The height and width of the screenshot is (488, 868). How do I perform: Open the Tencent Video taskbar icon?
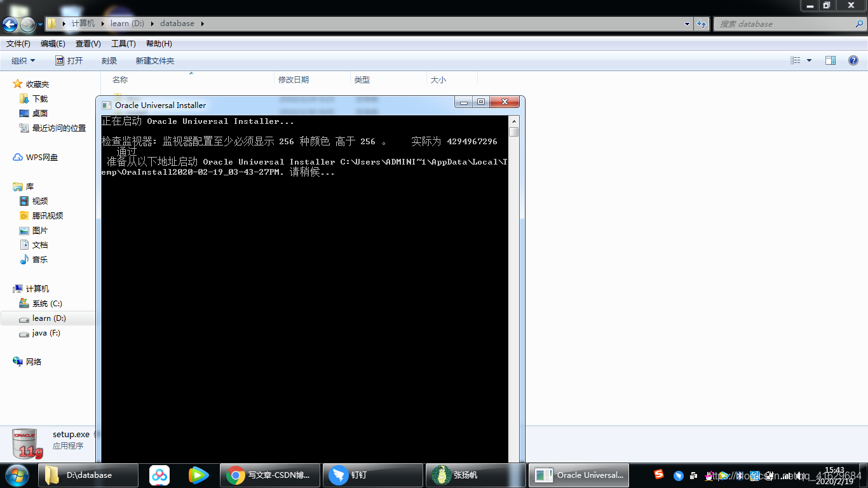(x=199, y=475)
